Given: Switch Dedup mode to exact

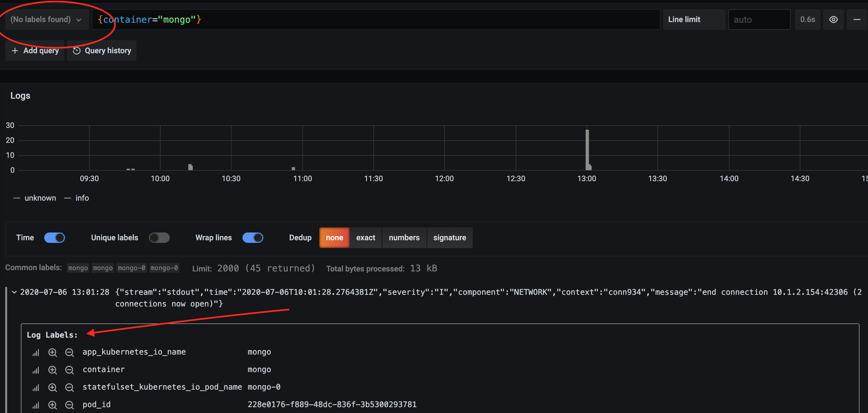Looking at the screenshot, I should point(365,238).
